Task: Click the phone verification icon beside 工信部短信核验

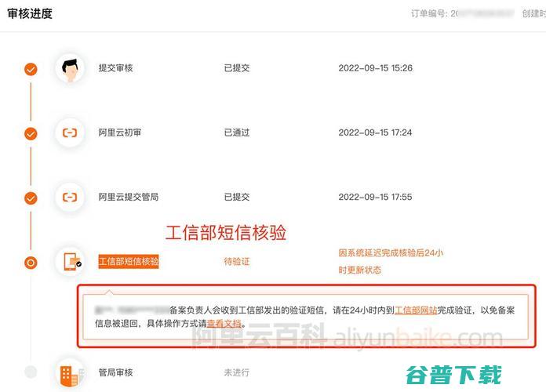Action: pos(70,262)
